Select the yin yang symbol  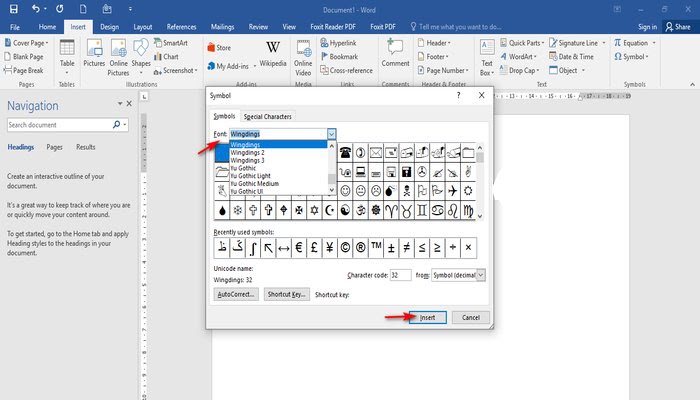click(345, 210)
